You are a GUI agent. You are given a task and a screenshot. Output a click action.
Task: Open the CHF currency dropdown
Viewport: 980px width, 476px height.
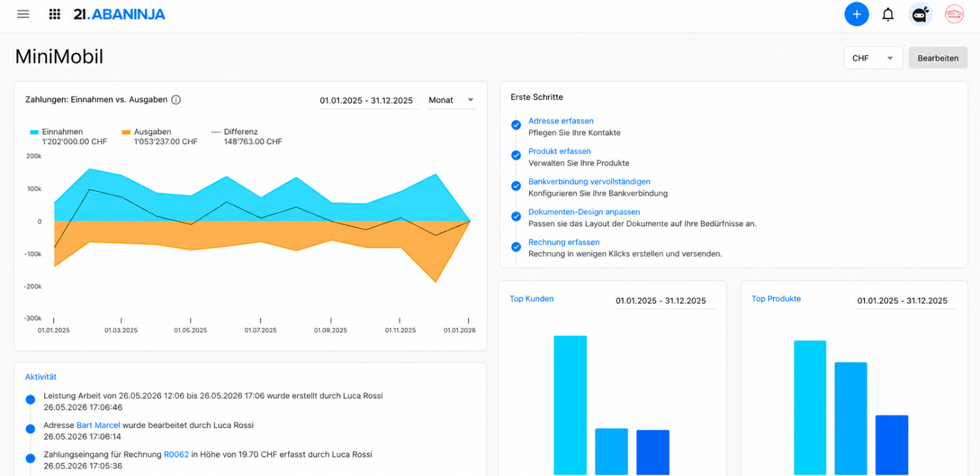pyautogui.click(x=873, y=58)
